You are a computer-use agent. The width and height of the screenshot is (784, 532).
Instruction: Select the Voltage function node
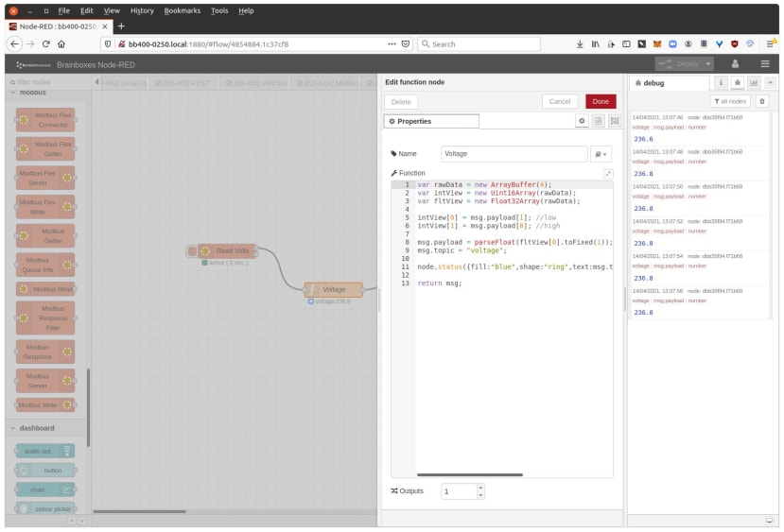334,290
